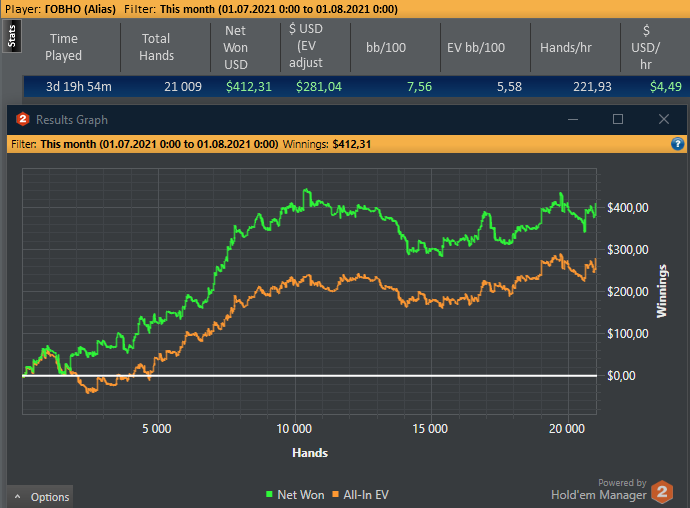Click the blue help question mark icon

pyautogui.click(x=678, y=144)
